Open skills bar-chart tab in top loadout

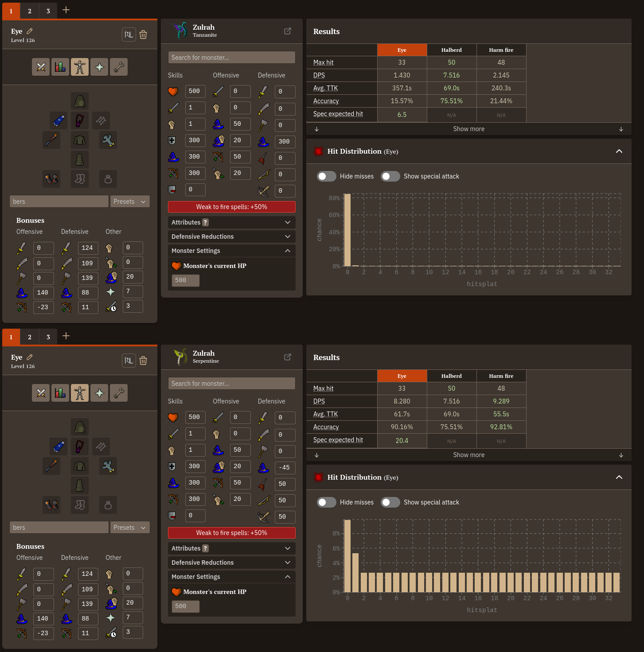[x=60, y=67]
